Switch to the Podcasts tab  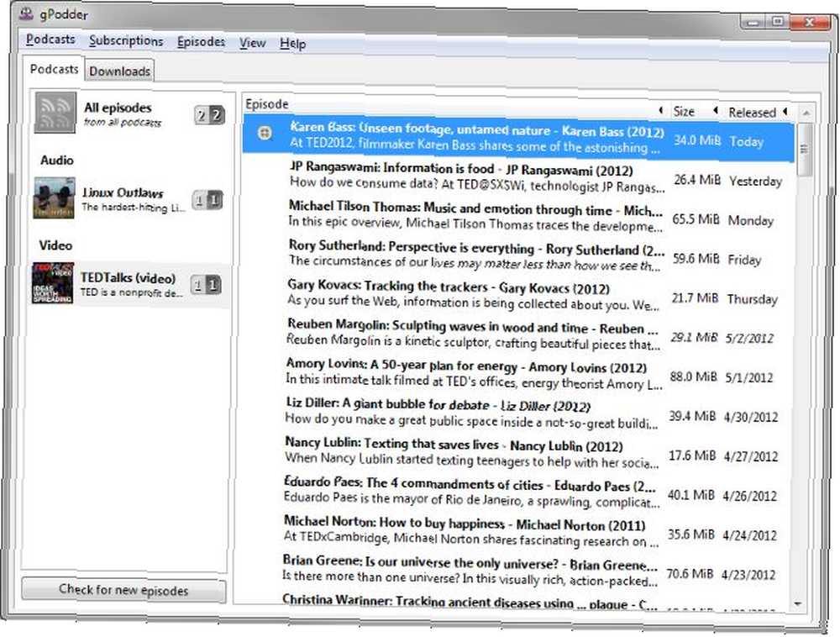click(54, 69)
